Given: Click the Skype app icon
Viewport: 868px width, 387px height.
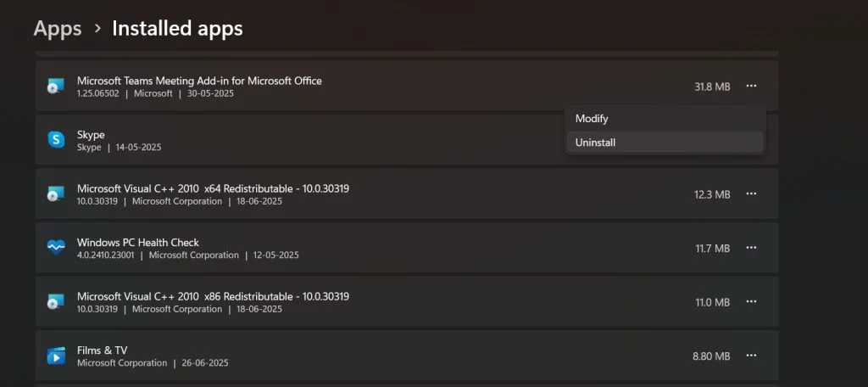Looking at the screenshot, I should pos(56,140).
